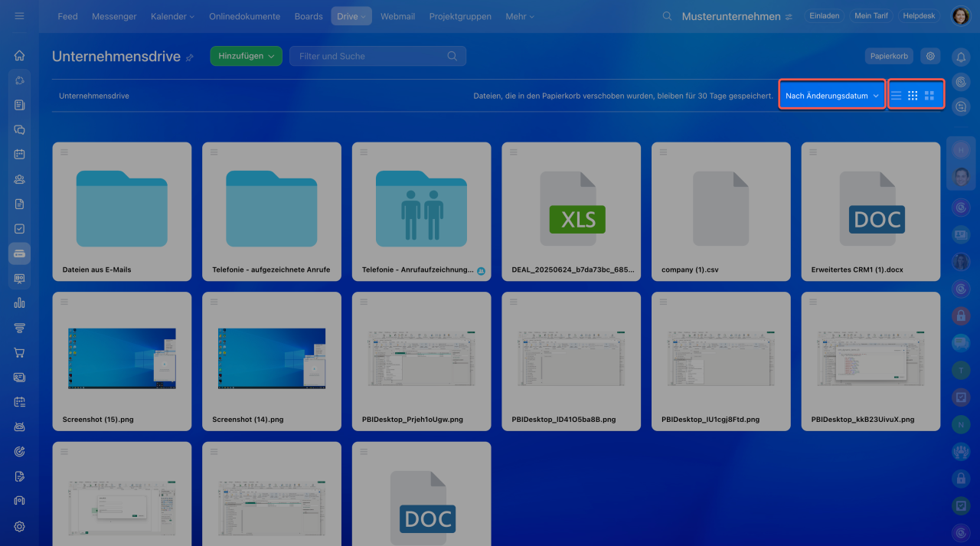This screenshot has height=546, width=980.
Task: Click file name PBIDesktop_IU1cgj8Ftd.png
Action: [x=710, y=420]
